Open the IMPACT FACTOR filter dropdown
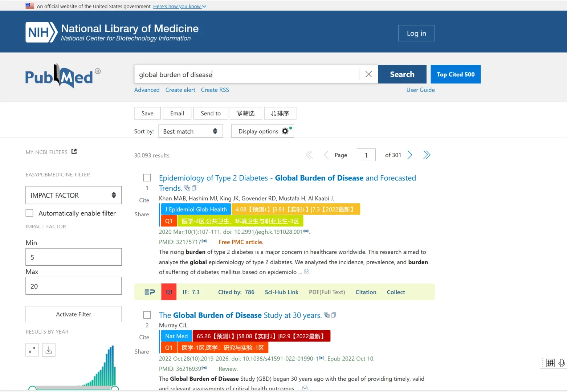This screenshot has height=392, width=567. coord(74,195)
